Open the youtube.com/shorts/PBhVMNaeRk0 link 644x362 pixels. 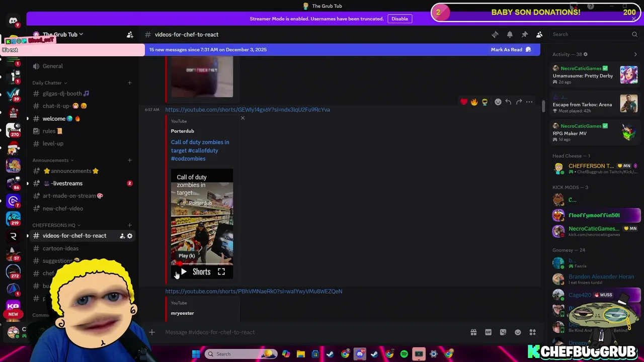pos(254,292)
